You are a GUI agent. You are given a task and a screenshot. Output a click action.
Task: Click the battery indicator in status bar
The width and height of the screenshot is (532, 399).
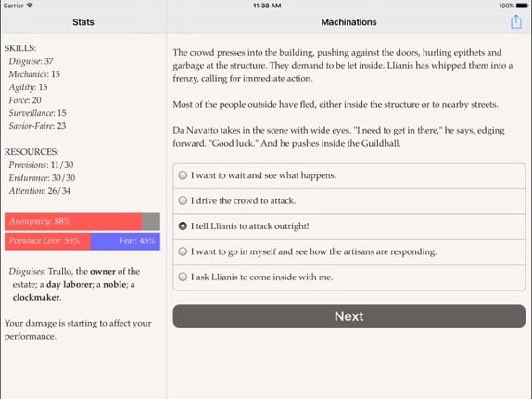(x=522, y=6)
